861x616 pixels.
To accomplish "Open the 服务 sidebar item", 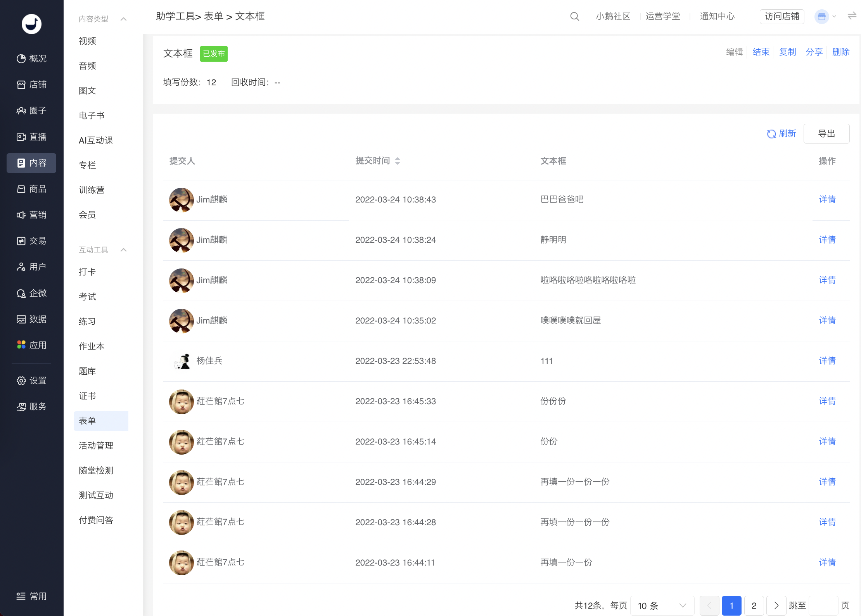I will point(31,407).
